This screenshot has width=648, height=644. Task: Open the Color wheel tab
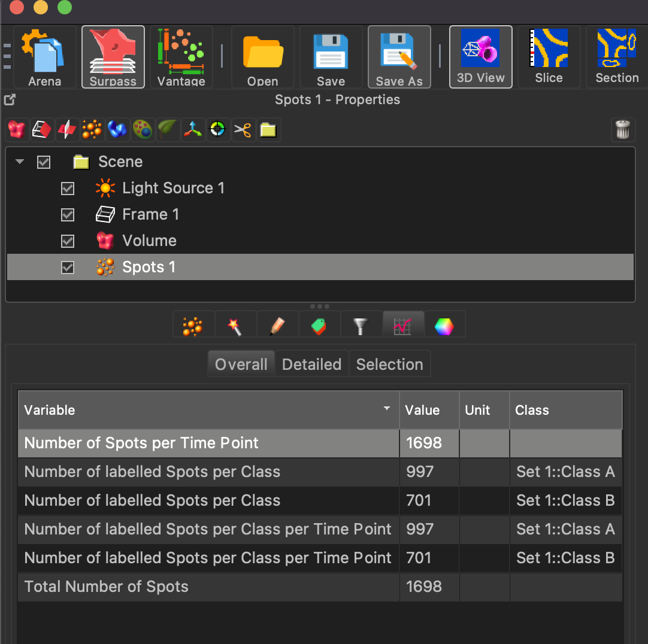[x=444, y=326]
